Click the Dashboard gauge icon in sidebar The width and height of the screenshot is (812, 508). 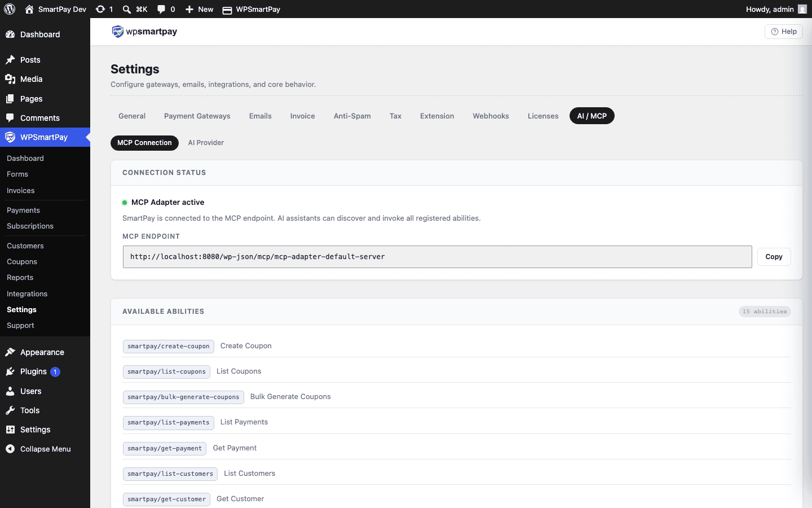[10, 34]
